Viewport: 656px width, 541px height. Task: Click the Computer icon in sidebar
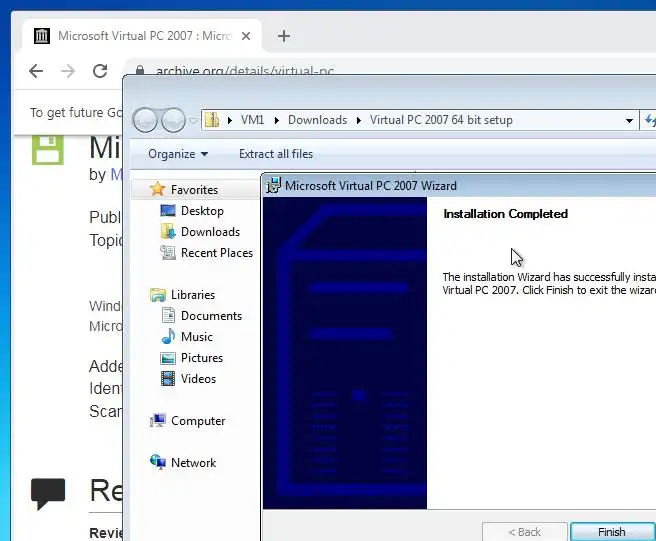[158, 420]
